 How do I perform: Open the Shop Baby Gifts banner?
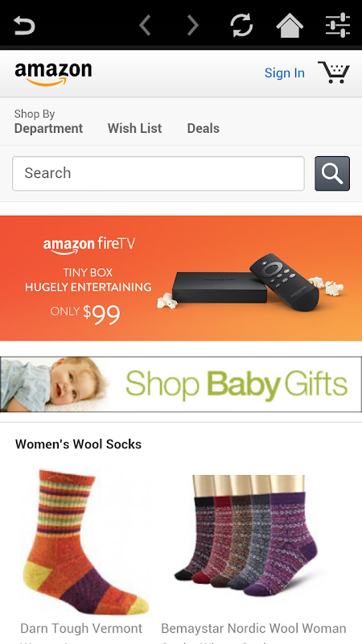coord(181,385)
